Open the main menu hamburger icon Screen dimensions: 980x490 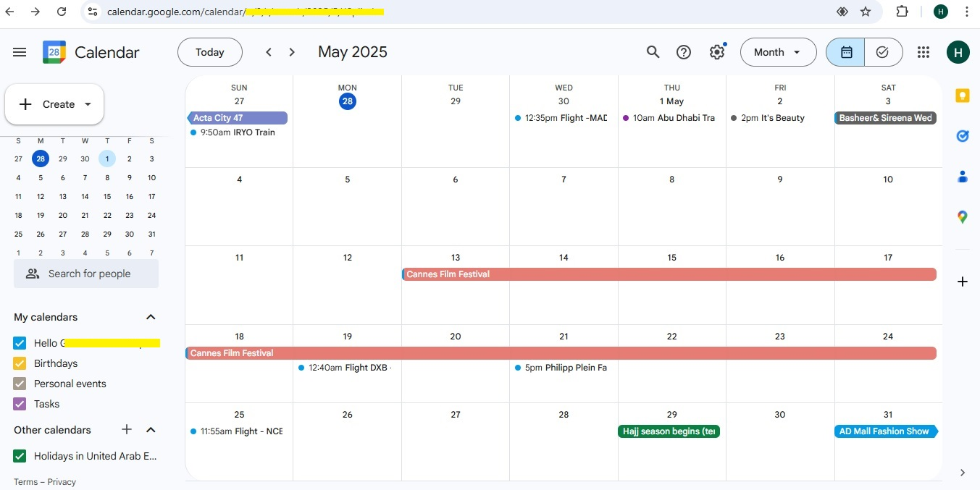pyautogui.click(x=20, y=52)
